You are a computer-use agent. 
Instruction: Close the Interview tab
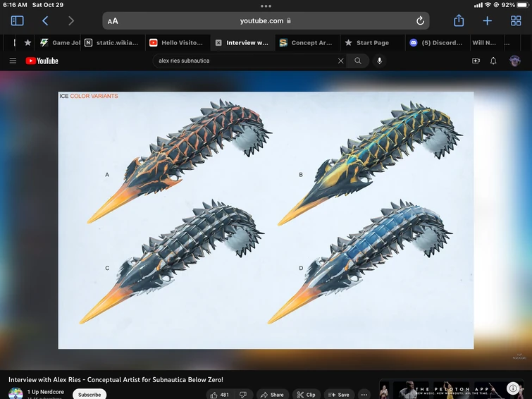pyautogui.click(x=218, y=43)
